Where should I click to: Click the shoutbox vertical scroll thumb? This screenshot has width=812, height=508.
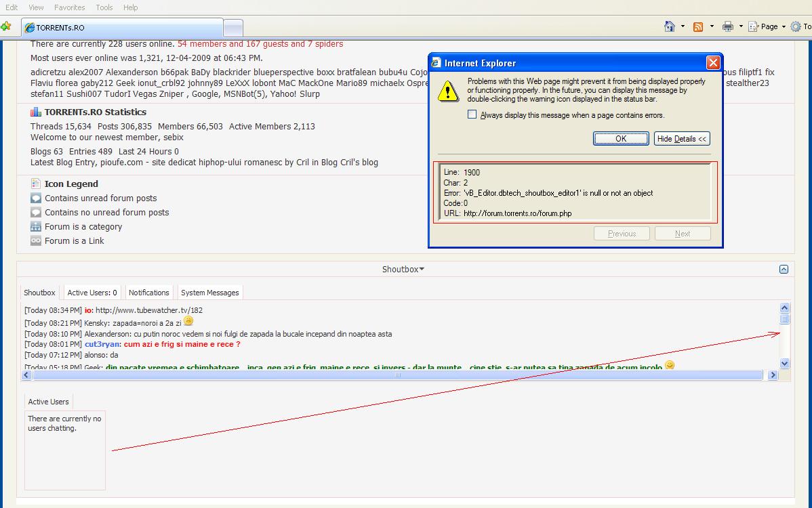(x=785, y=318)
